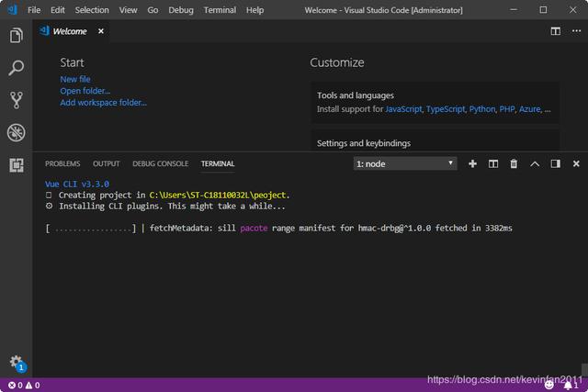
Task: Click the New file link
Action: [x=75, y=79]
